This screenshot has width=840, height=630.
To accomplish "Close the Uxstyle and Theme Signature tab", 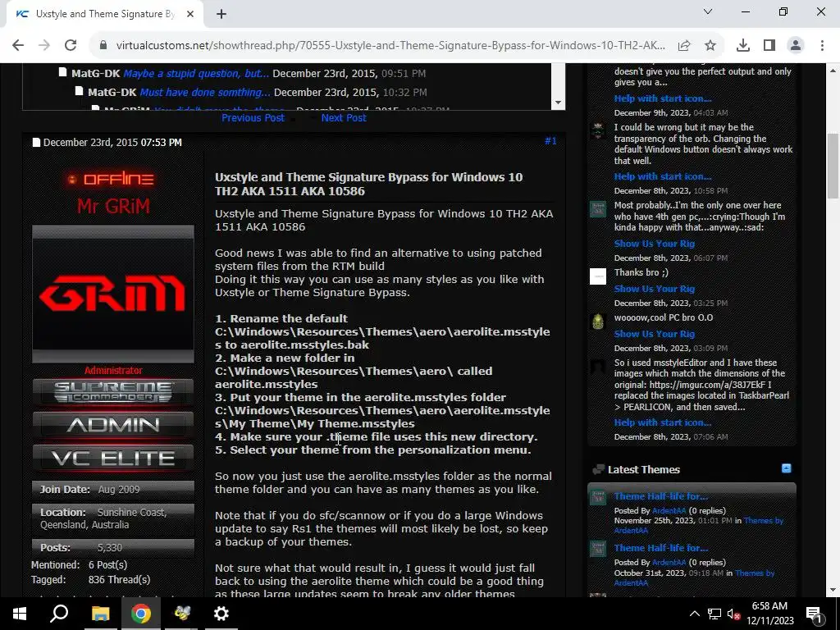I will 190,14.
